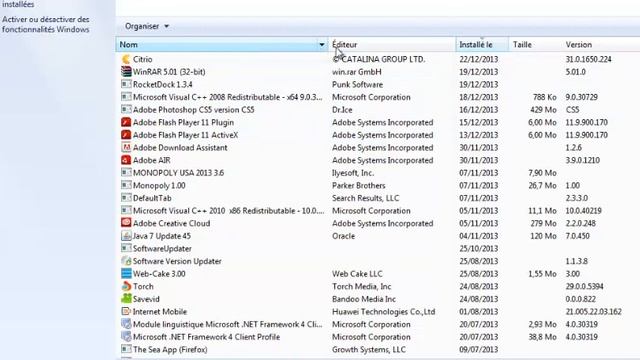Select the Torch entry name
This screenshot has height=360, width=640.
tap(143, 287)
